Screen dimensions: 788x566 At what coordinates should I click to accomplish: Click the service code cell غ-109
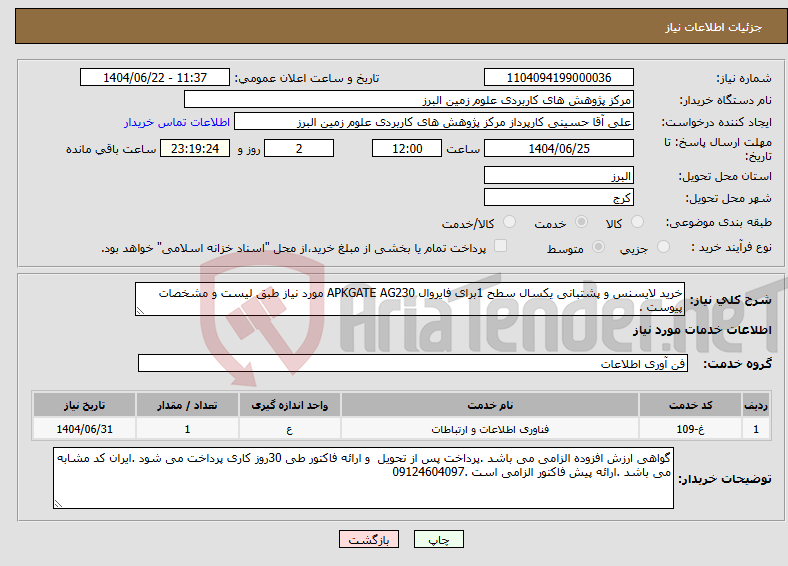point(691,429)
